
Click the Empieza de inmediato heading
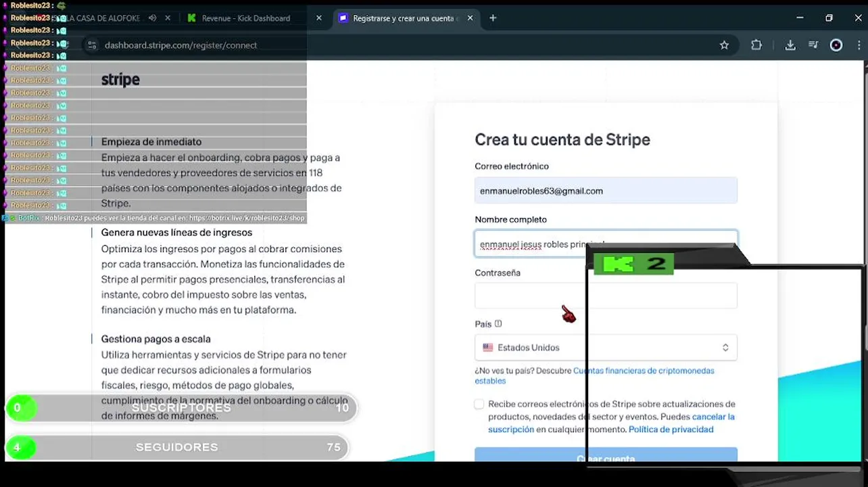click(x=151, y=142)
